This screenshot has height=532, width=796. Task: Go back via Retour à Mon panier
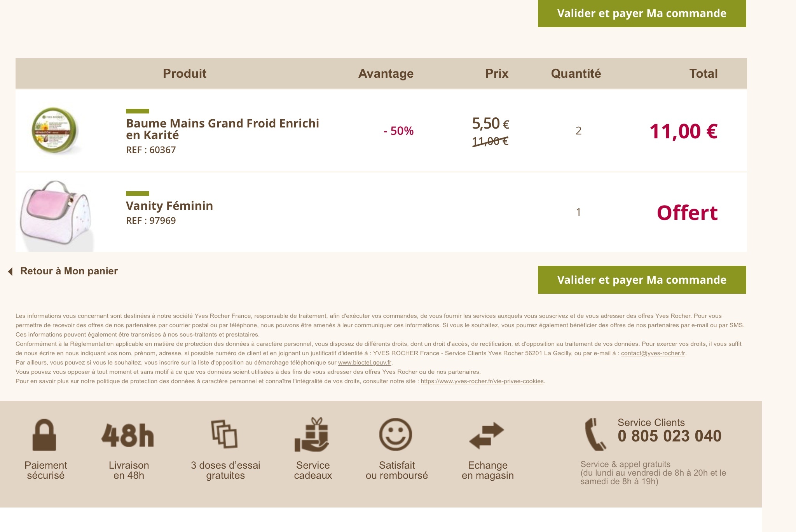tap(69, 271)
